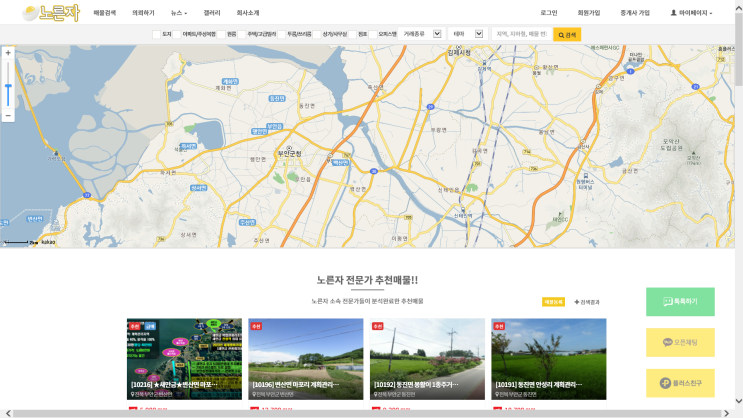Click the 부안군청 county office marker

click(x=290, y=152)
